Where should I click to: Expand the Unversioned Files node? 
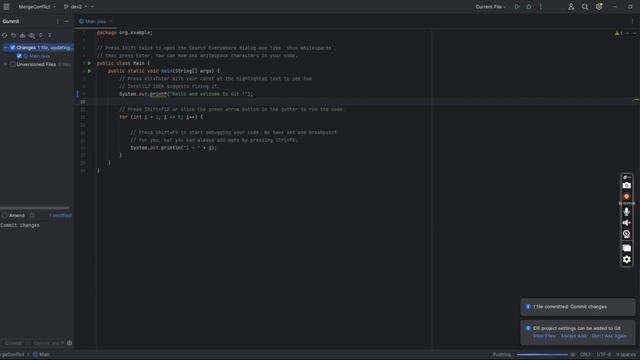click(x=5, y=64)
